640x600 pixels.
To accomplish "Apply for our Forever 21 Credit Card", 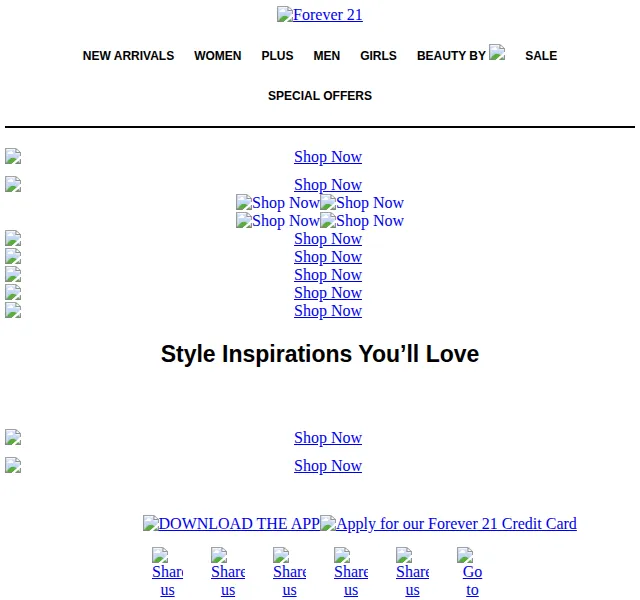I will click(448, 524).
